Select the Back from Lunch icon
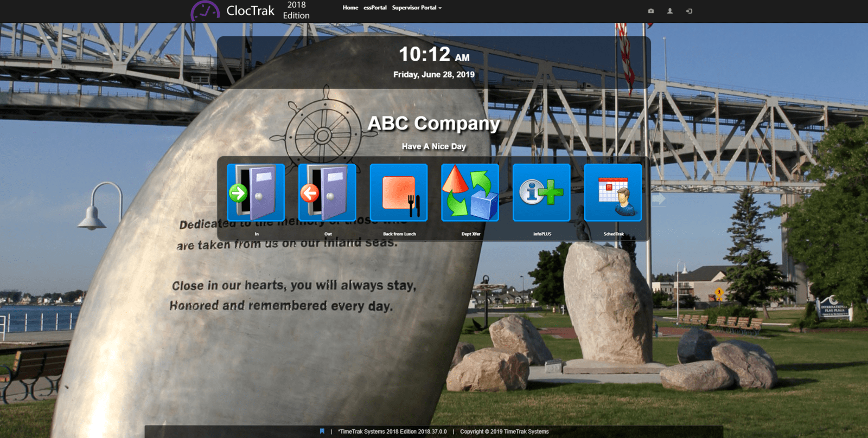This screenshot has height=438, width=868. [399, 192]
